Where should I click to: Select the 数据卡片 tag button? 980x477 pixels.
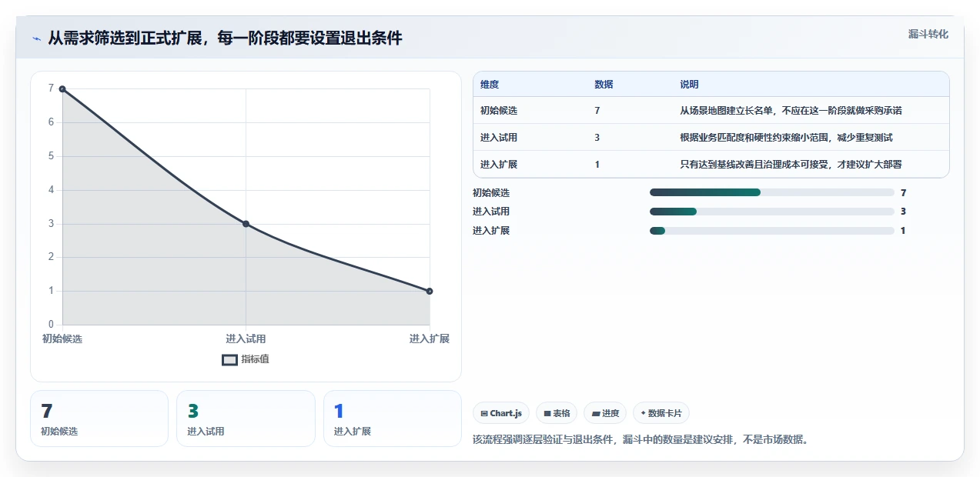click(661, 413)
